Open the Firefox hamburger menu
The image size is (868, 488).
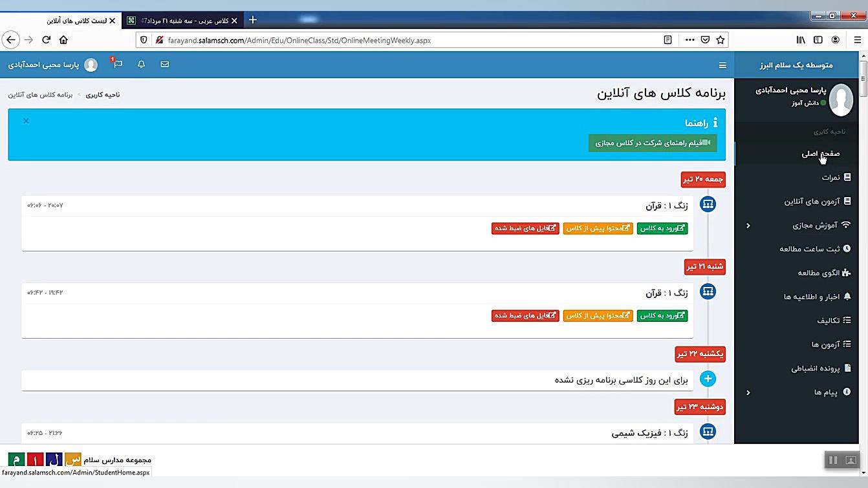(858, 40)
